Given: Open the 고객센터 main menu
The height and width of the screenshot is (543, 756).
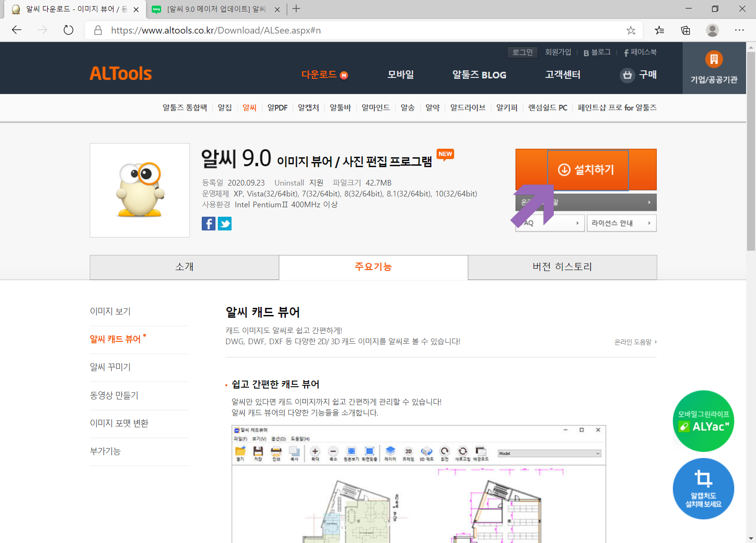Looking at the screenshot, I should click(x=563, y=75).
